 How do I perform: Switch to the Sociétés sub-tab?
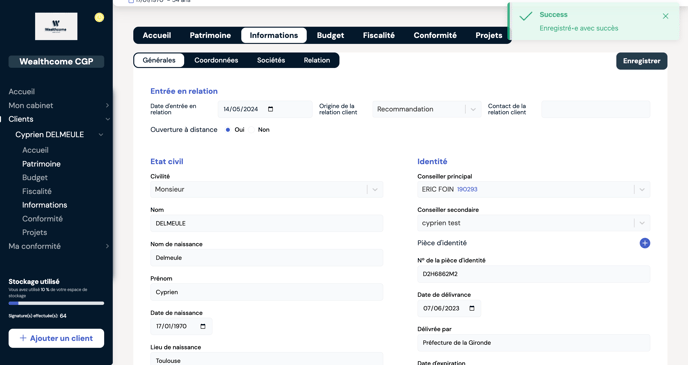(x=271, y=61)
